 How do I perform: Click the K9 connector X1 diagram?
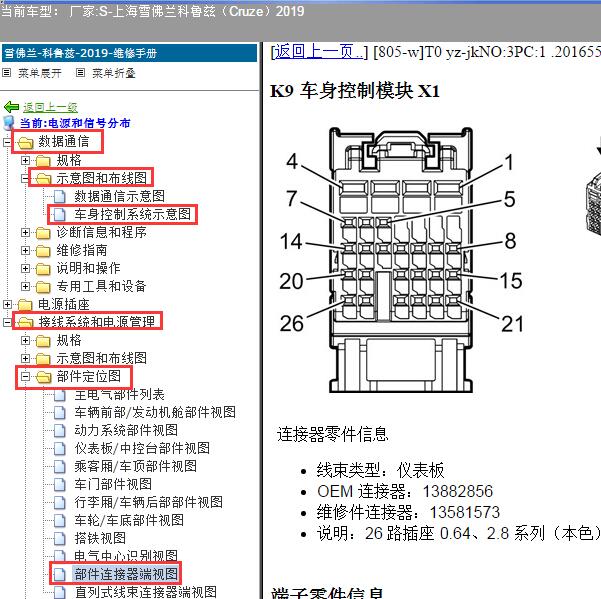tap(401, 260)
